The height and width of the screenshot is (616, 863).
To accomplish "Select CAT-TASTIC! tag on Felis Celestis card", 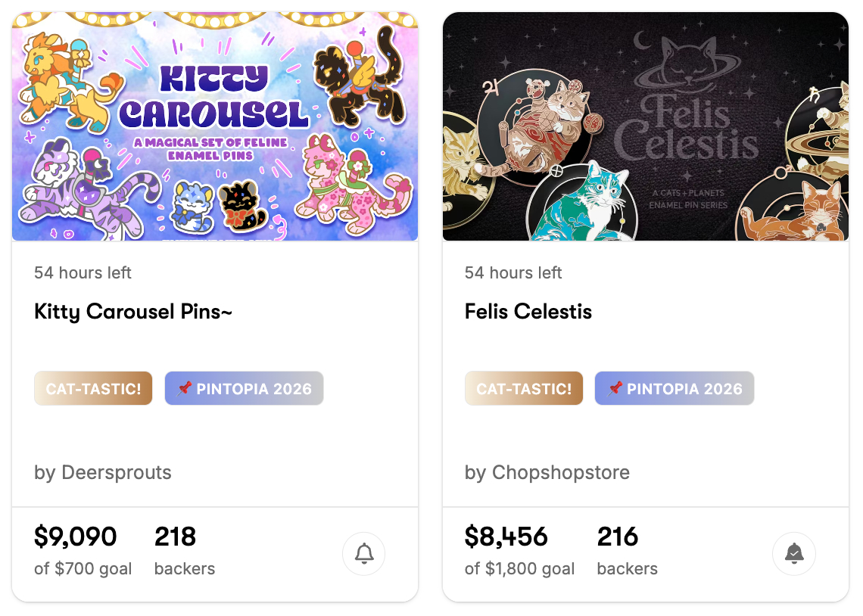I will click(x=524, y=389).
